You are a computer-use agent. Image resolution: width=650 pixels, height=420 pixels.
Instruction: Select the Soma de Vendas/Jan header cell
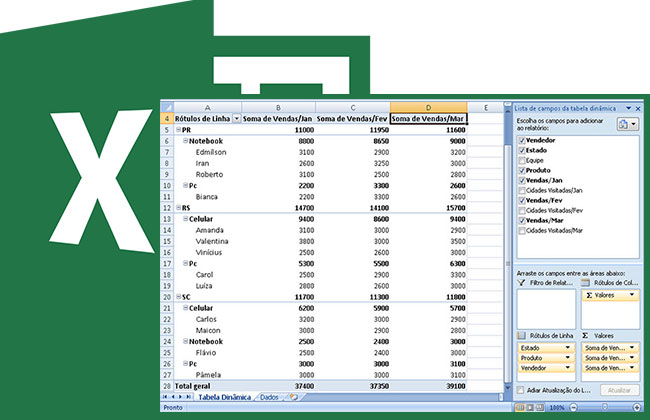pos(278,119)
